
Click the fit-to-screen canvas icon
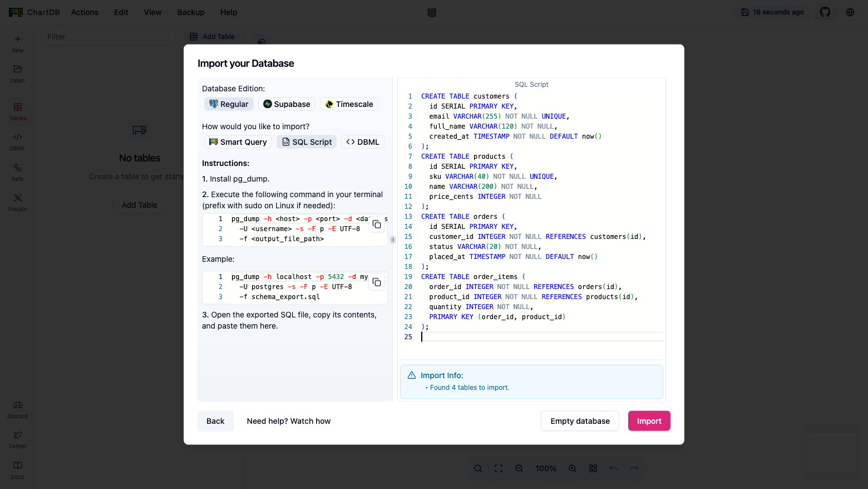tap(499, 468)
